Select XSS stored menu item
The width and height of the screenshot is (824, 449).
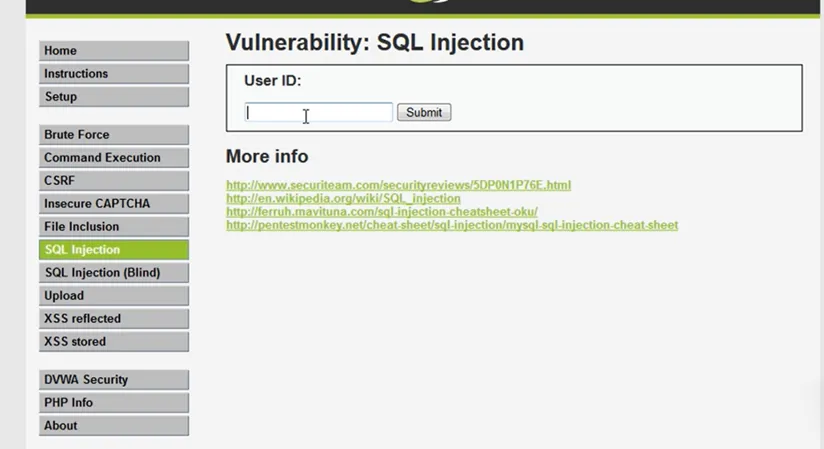tap(113, 342)
